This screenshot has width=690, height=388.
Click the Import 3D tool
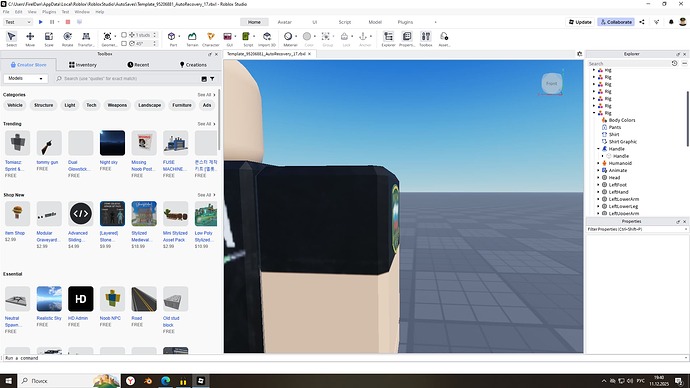click(x=267, y=39)
